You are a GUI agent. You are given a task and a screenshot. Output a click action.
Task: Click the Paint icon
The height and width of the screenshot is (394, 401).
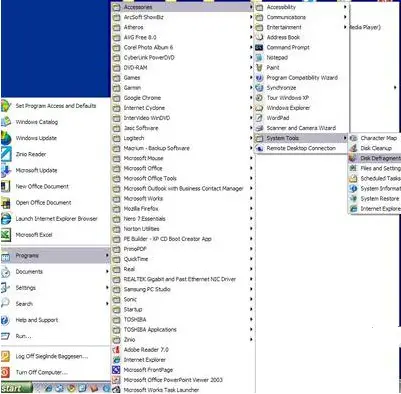pyautogui.click(x=259, y=67)
